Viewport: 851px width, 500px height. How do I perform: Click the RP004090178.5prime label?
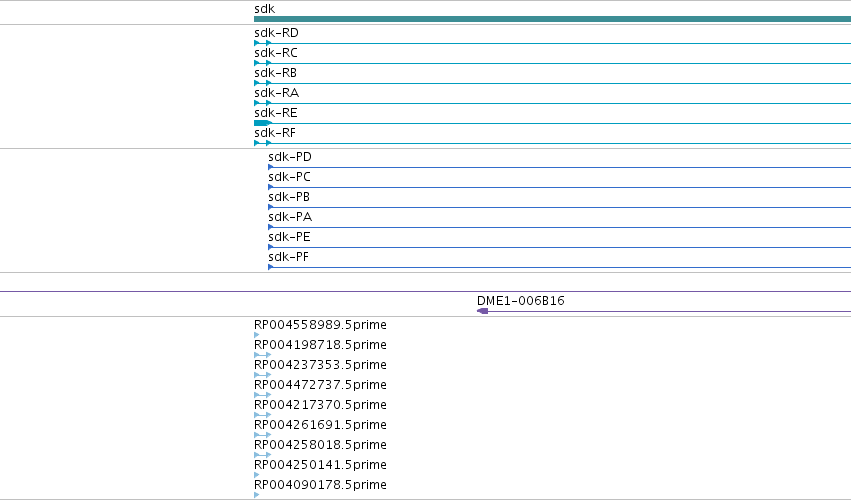320,485
